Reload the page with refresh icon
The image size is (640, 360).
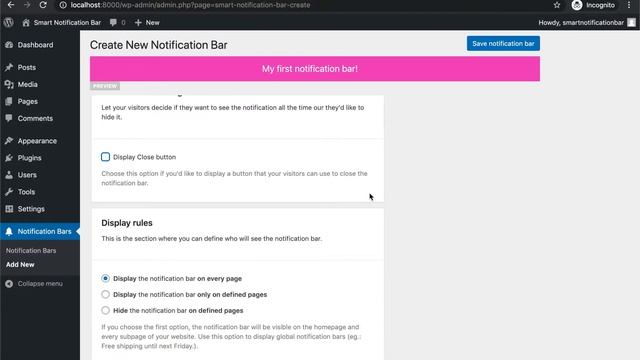coord(43,5)
